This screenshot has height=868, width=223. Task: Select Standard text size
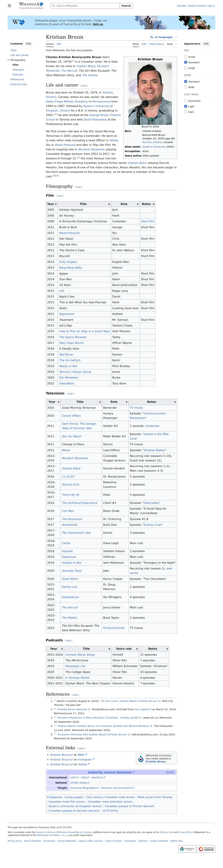pyautogui.click(x=185, y=62)
